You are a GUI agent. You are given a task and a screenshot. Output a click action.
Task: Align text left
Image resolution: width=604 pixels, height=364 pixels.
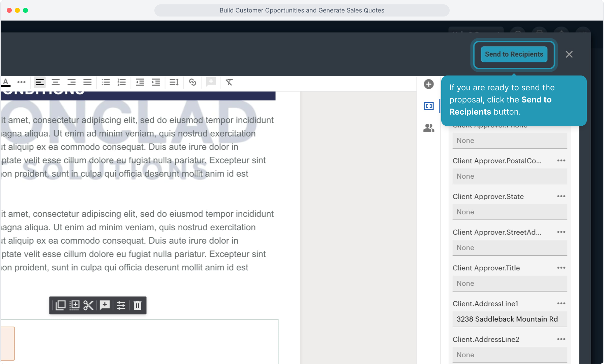click(40, 82)
